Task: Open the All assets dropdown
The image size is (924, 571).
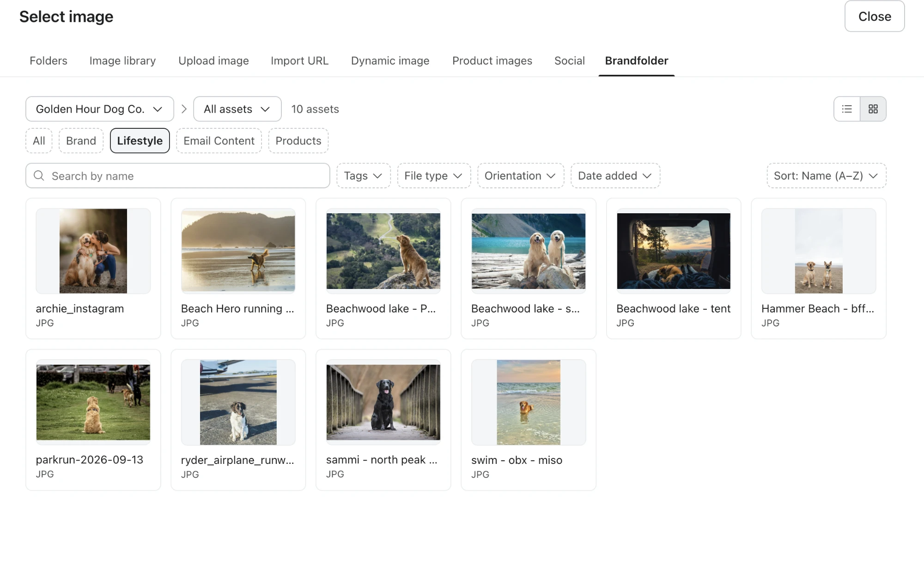Action: [x=237, y=109]
